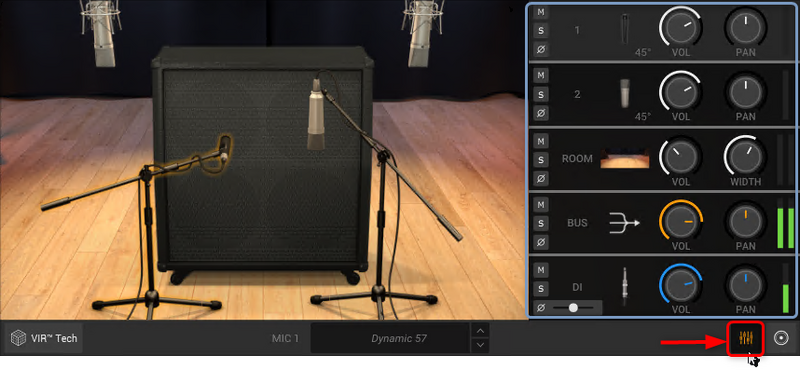The width and height of the screenshot is (800, 383).
Task: Click channel 1 PAN knob
Action: pos(745,28)
